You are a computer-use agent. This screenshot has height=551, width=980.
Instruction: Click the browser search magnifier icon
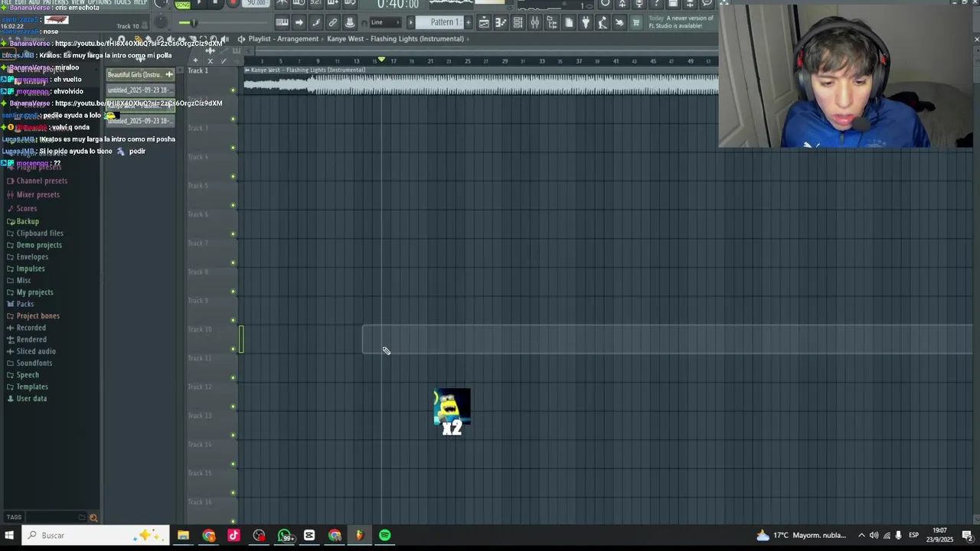click(x=93, y=518)
